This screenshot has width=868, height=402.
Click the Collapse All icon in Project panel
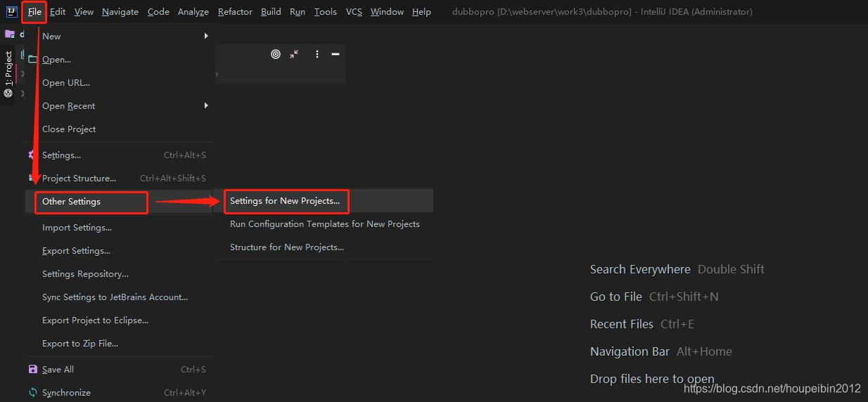coord(294,54)
